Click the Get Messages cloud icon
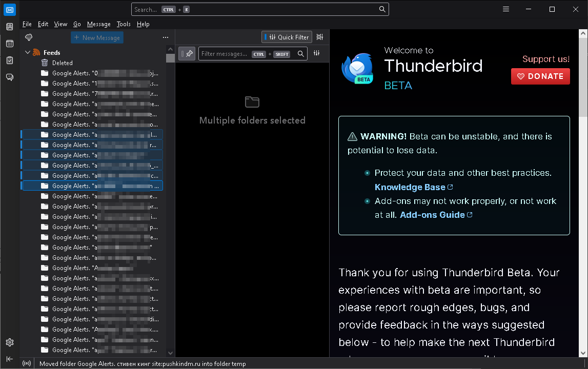The image size is (588, 369). (x=29, y=37)
